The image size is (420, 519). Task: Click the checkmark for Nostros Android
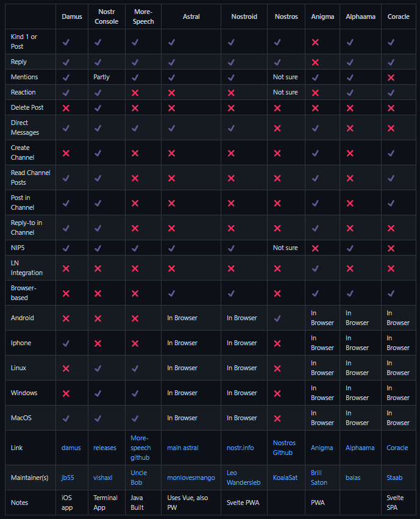277,318
